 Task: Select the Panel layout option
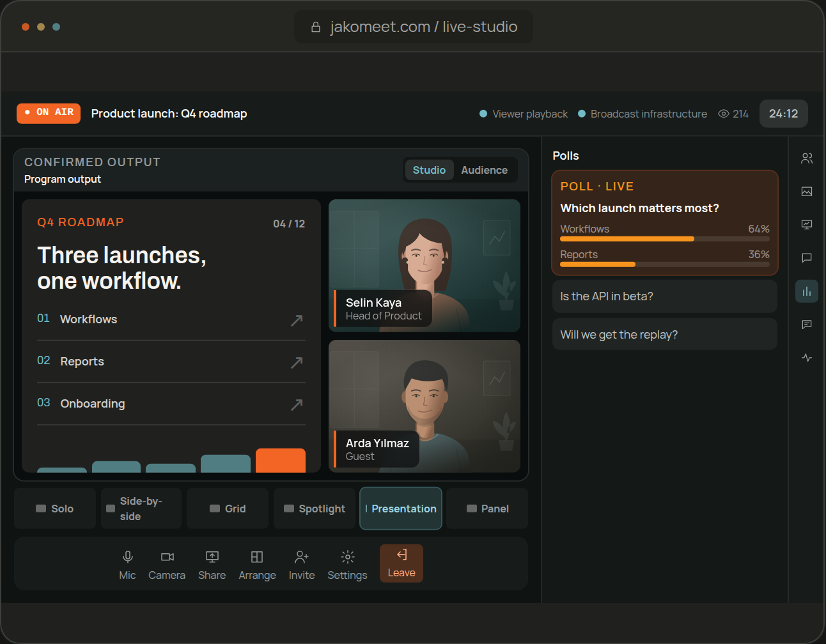pyautogui.click(x=487, y=509)
